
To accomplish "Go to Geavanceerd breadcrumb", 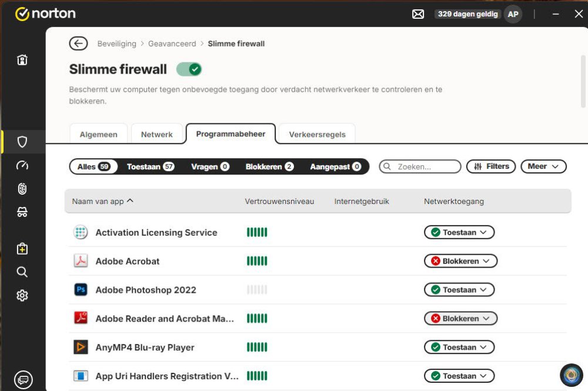I will [172, 44].
